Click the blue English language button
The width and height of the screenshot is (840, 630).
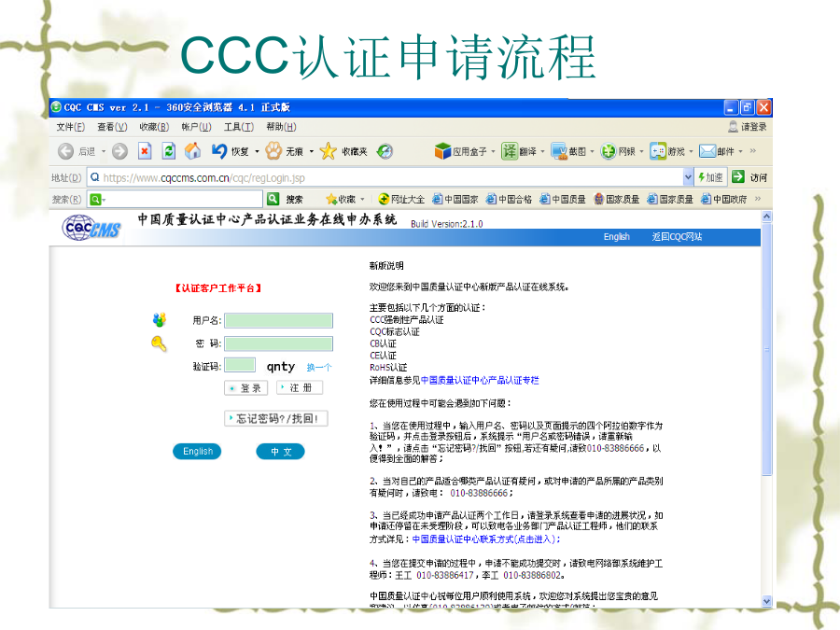(x=197, y=452)
